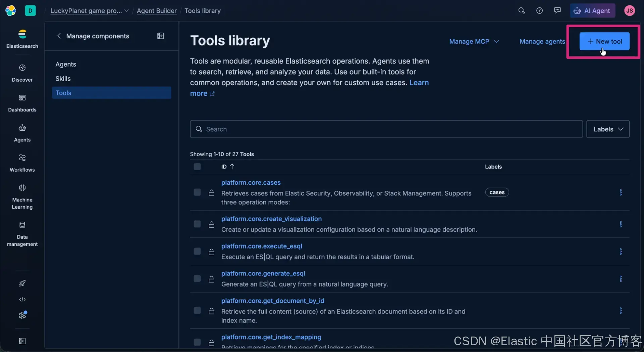Click lock icon for platform.core.execute_esql
Screen dimensions: 644x352
click(211, 252)
